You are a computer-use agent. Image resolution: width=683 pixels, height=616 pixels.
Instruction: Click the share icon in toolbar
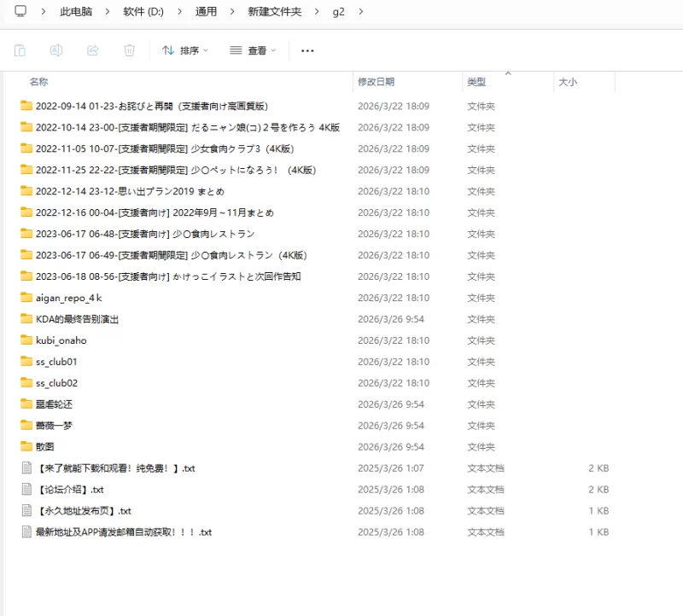pyautogui.click(x=93, y=50)
